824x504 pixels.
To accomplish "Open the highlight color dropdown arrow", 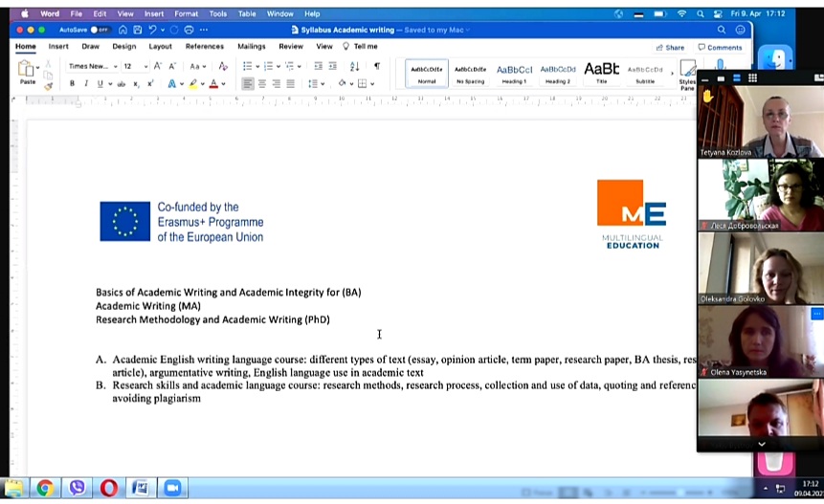I will point(202,84).
